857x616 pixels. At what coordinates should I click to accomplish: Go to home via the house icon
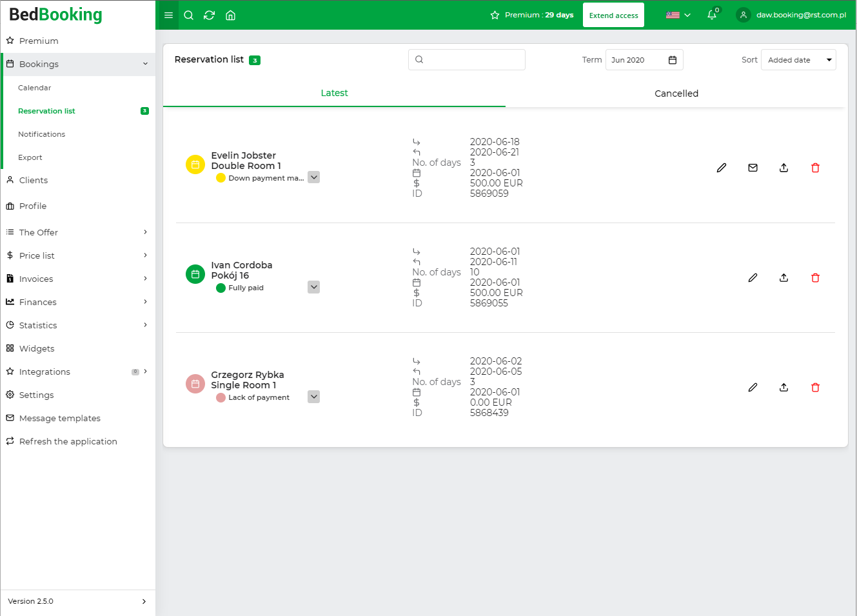(230, 15)
